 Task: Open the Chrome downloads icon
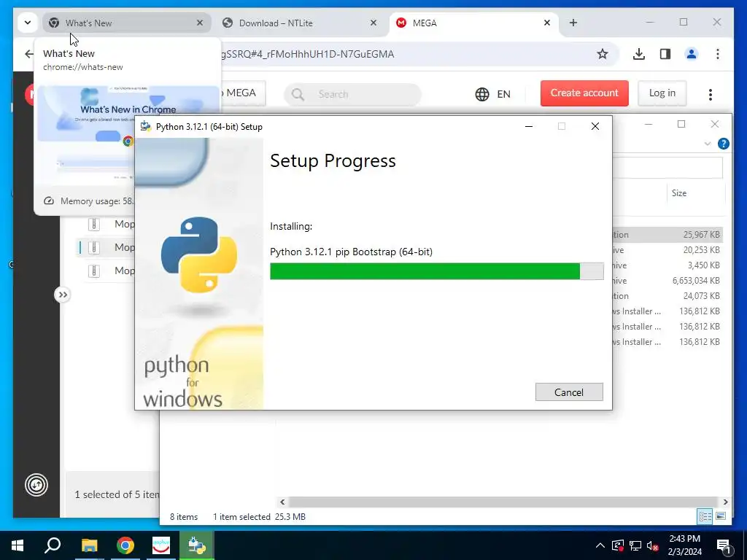(639, 54)
